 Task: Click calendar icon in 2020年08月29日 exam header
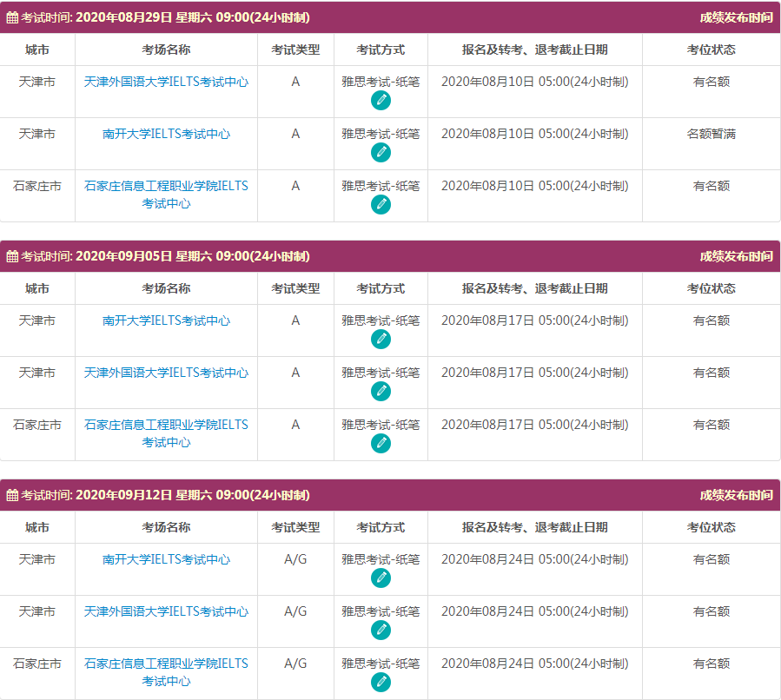click(12, 18)
